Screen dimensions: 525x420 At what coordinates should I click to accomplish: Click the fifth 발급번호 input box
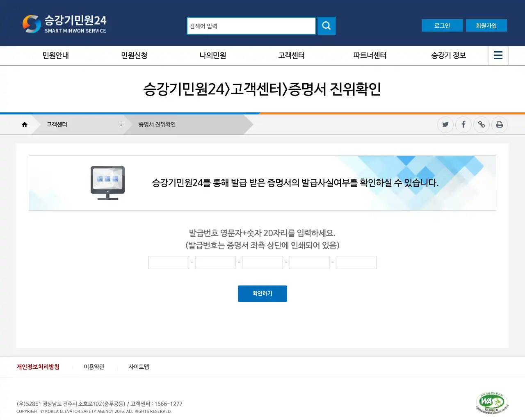356,262
